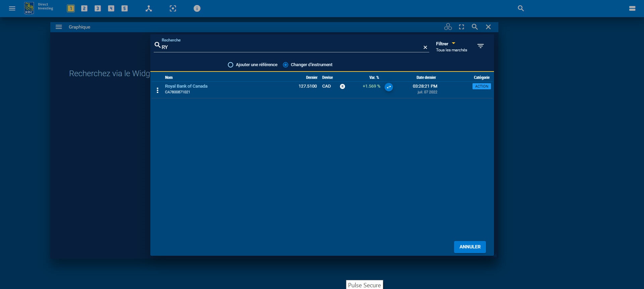Expand the Filtrer markets dropdown

pos(446,44)
